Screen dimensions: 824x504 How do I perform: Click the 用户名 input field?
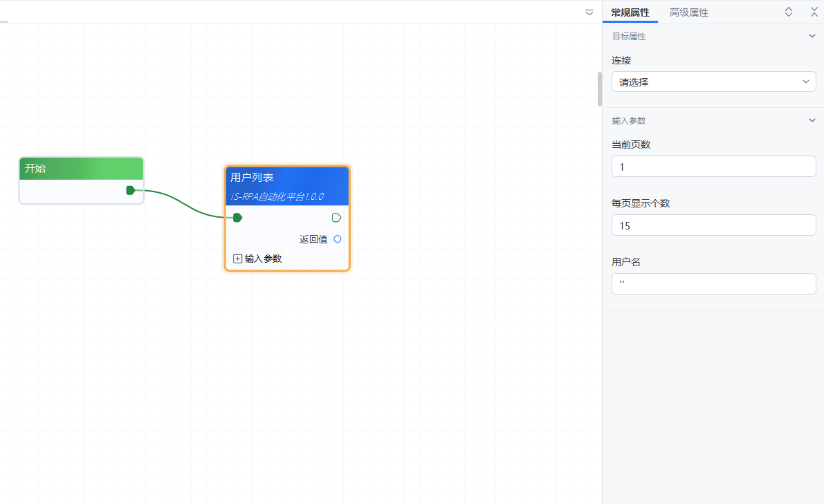(x=713, y=283)
